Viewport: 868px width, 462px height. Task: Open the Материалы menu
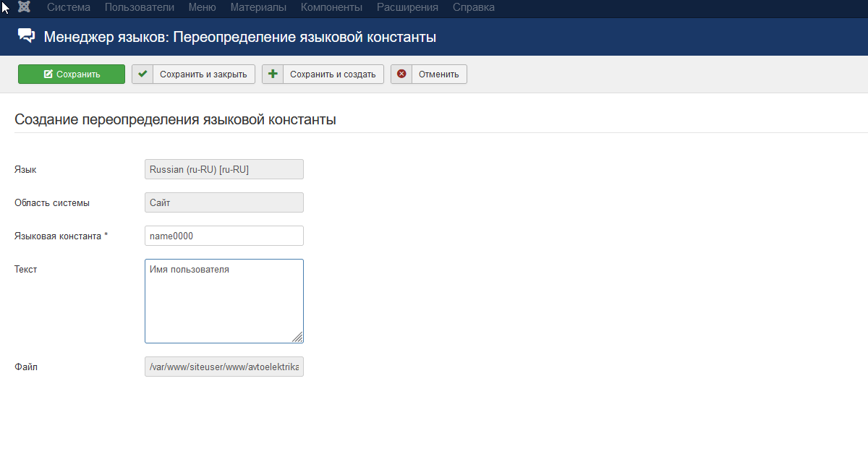[258, 7]
